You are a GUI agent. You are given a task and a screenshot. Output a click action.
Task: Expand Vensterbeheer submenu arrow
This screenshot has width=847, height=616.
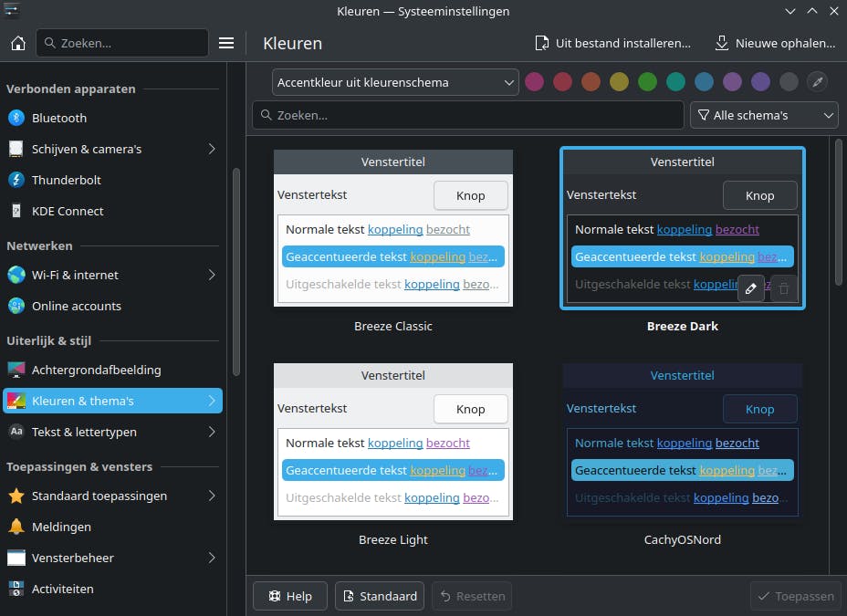pyautogui.click(x=212, y=558)
